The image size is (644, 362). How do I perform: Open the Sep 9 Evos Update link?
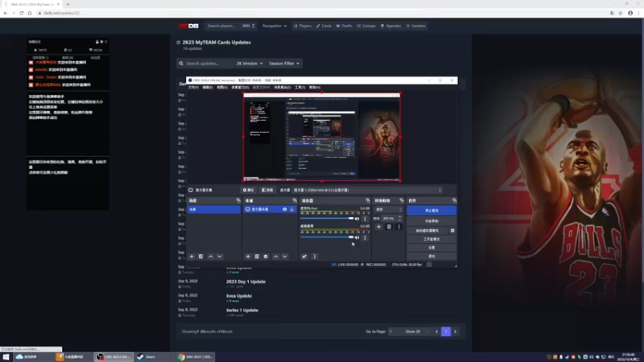click(x=238, y=296)
